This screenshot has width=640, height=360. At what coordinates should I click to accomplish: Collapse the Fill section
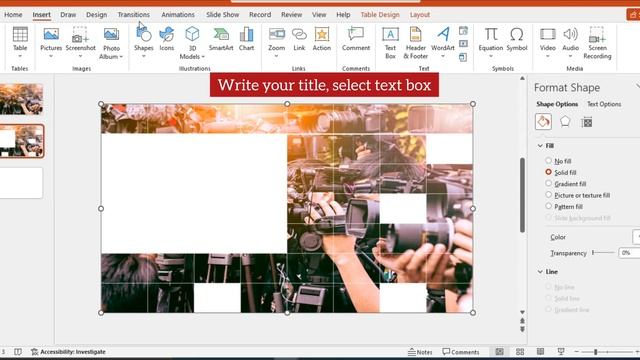540,146
